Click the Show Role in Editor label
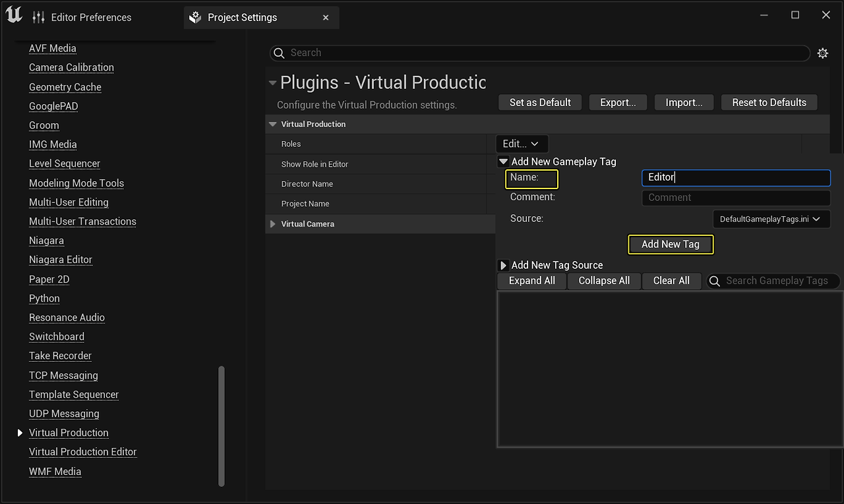Screen dimensions: 844x504 pyautogui.click(x=315, y=164)
